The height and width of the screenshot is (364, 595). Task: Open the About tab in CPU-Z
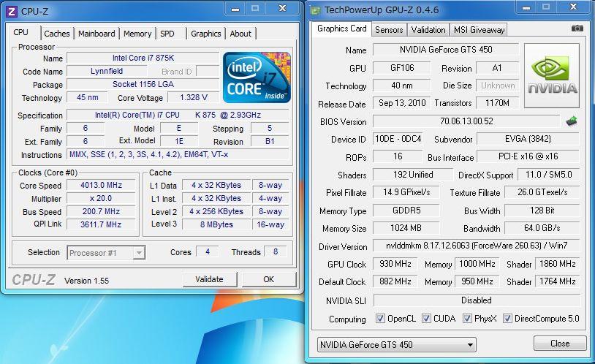240,34
